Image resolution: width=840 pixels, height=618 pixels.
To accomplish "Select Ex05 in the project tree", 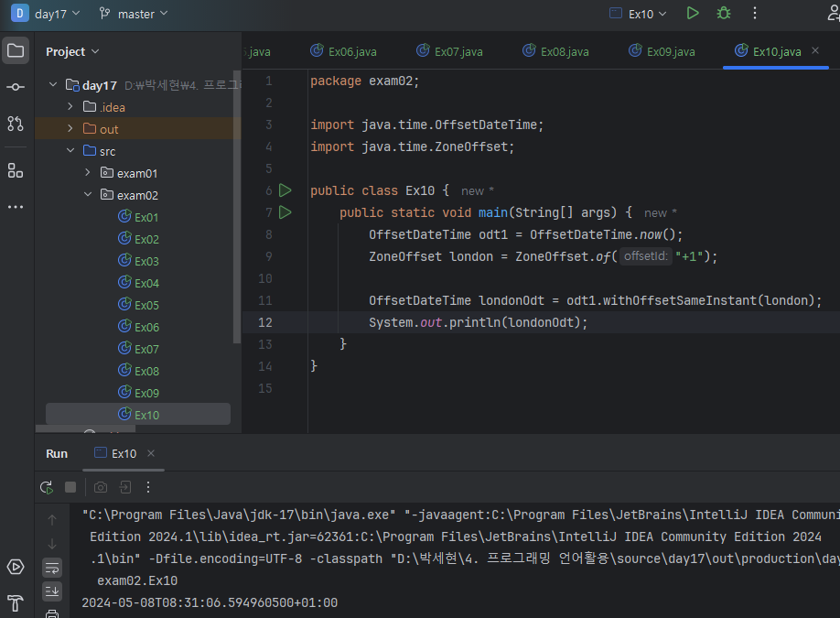I will pos(146,305).
